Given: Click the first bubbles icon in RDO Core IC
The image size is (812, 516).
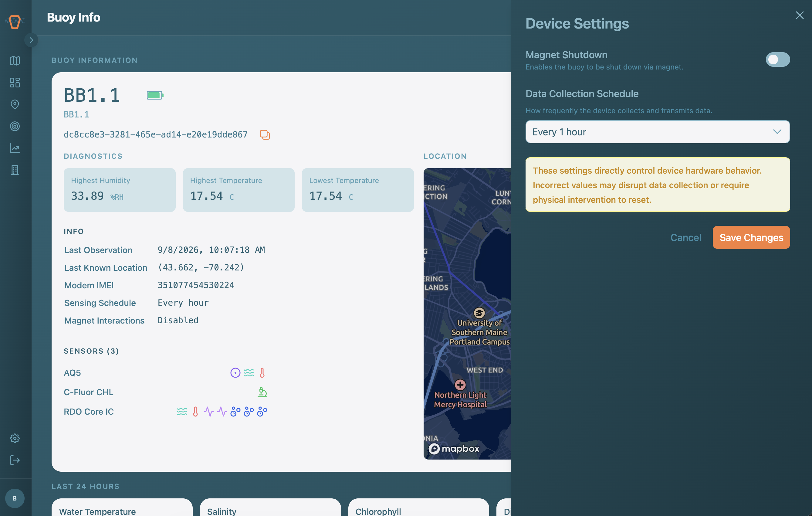Looking at the screenshot, I should [235, 412].
